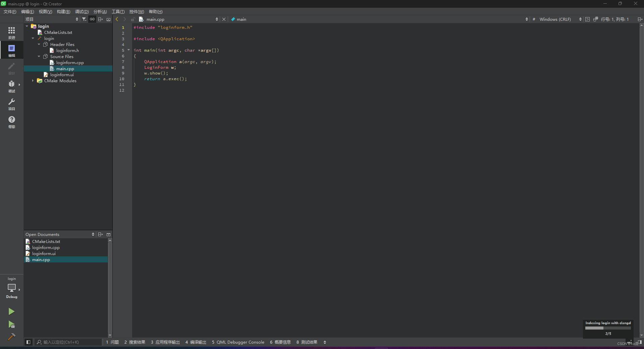644x349 pixels.
Task: Open the Open Documents view selector
Action: [60, 234]
